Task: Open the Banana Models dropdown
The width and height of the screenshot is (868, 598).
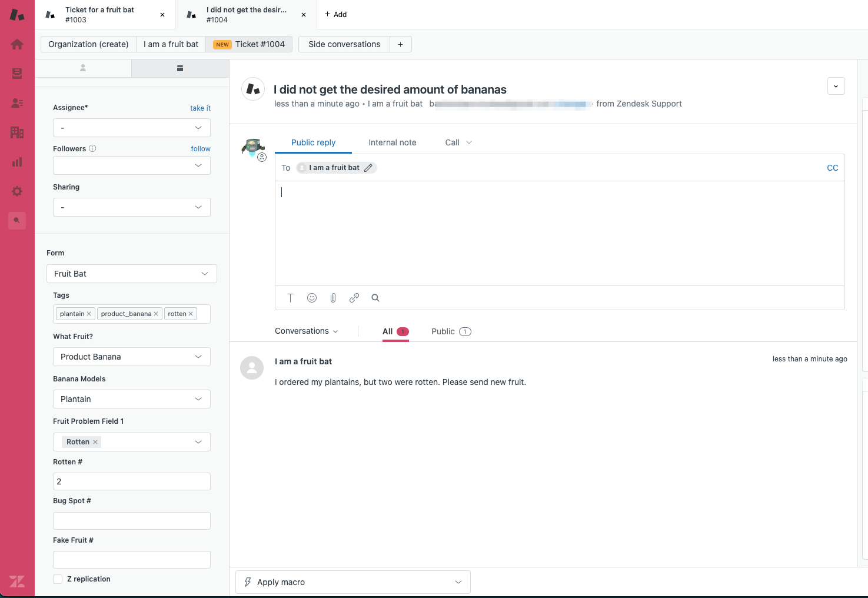Action: coord(132,399)
